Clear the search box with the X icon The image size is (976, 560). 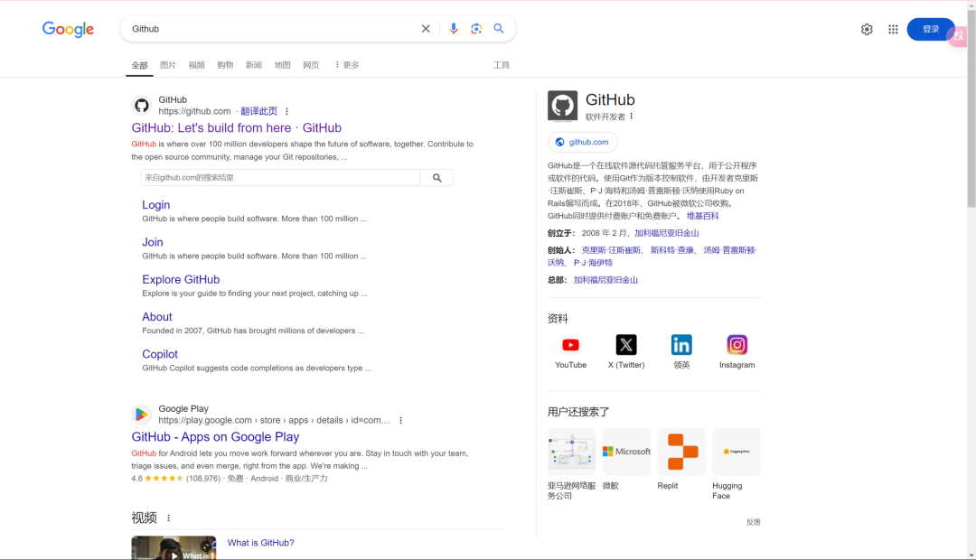(426, 28)
